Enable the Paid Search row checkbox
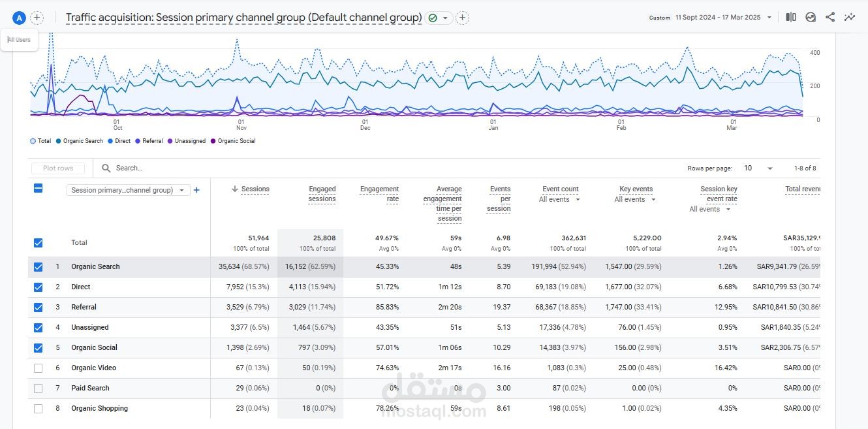 click(38, 389)
